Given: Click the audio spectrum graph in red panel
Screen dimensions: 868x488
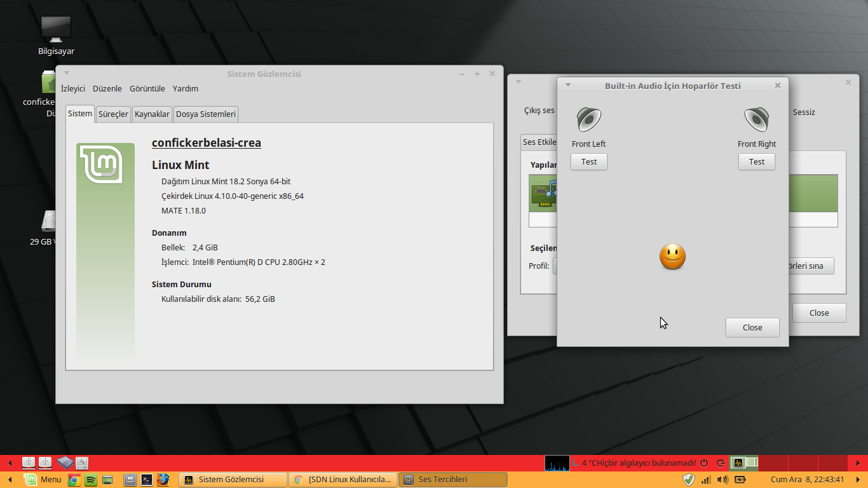Looking at the screenshot, I should (x=557, y=463).
